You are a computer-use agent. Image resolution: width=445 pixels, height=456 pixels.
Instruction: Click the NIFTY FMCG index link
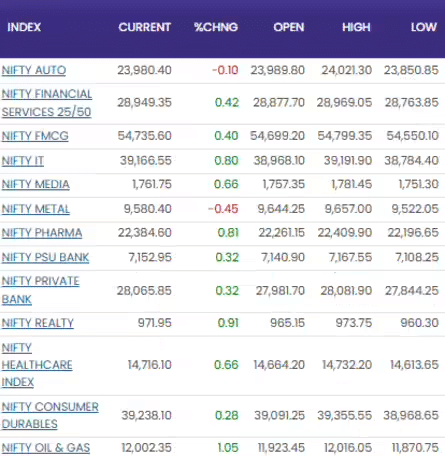(x=35, y=136)
